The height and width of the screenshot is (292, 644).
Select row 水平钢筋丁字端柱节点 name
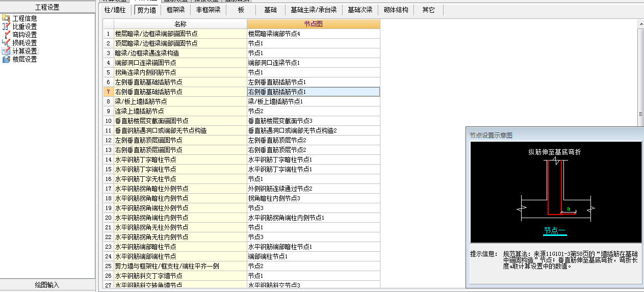(x=181, y=169)
